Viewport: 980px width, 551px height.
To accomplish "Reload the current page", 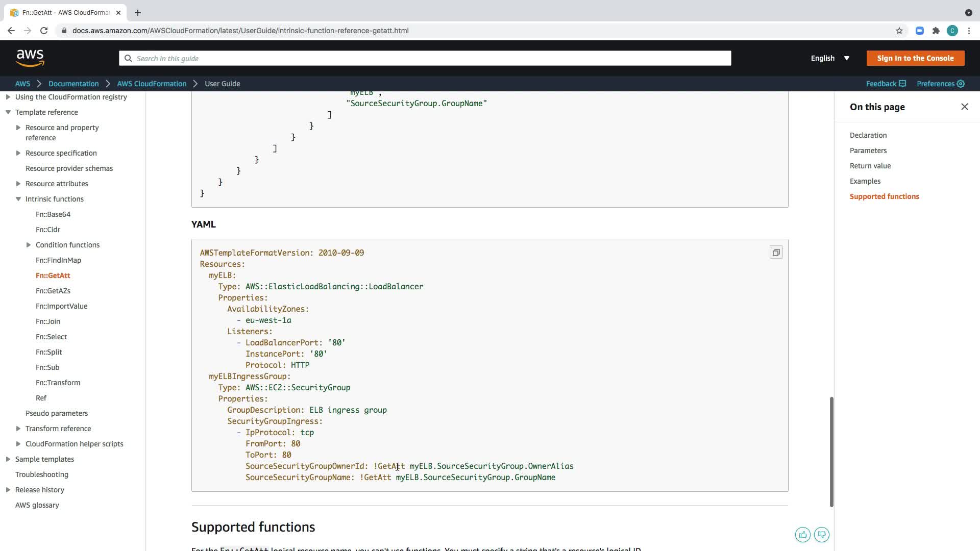I will 44,31.
